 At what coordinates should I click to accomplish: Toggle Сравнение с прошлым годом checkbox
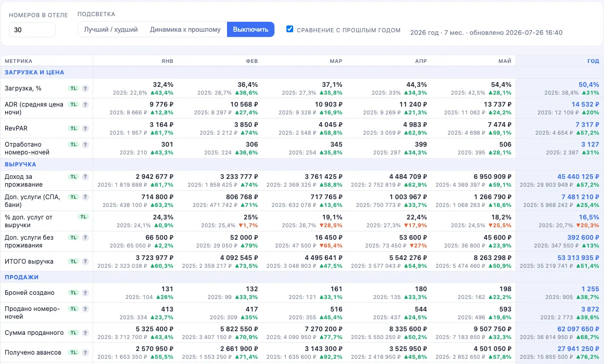290,29
